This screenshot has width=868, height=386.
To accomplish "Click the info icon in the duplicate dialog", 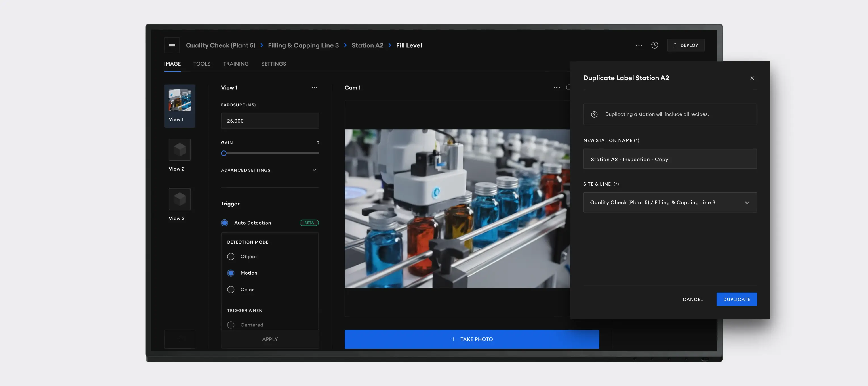I will click(594, 114).
